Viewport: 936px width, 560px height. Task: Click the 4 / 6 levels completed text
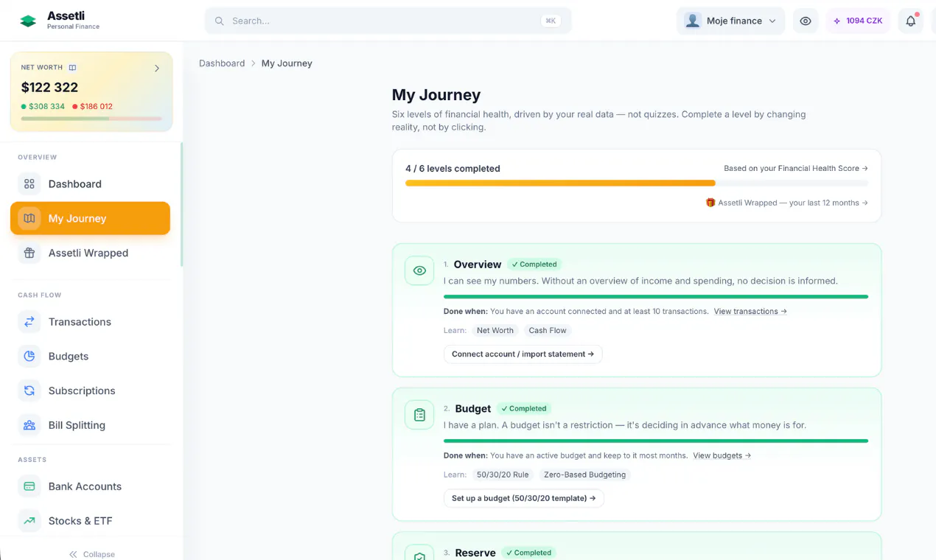click(453, 169)
